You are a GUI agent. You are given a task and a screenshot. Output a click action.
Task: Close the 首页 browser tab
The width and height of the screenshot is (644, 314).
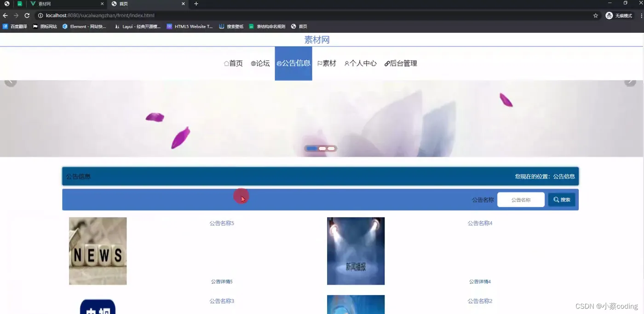click(183, 4)
